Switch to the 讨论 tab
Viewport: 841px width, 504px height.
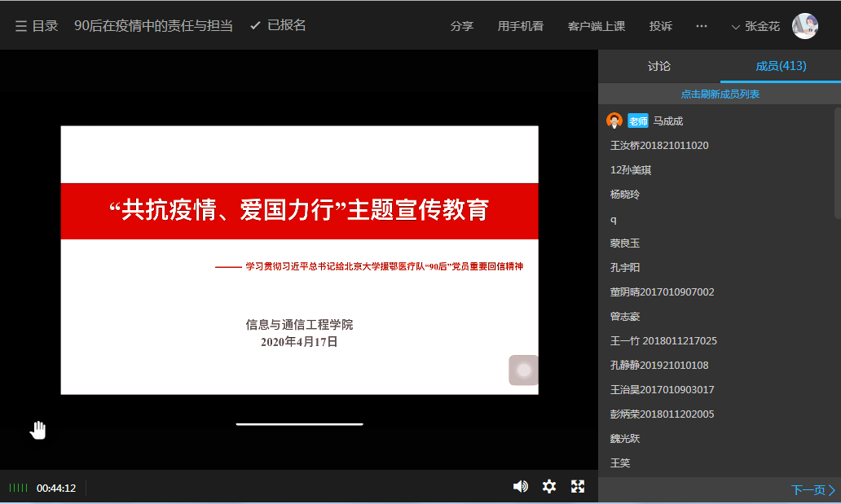point(658,66)
